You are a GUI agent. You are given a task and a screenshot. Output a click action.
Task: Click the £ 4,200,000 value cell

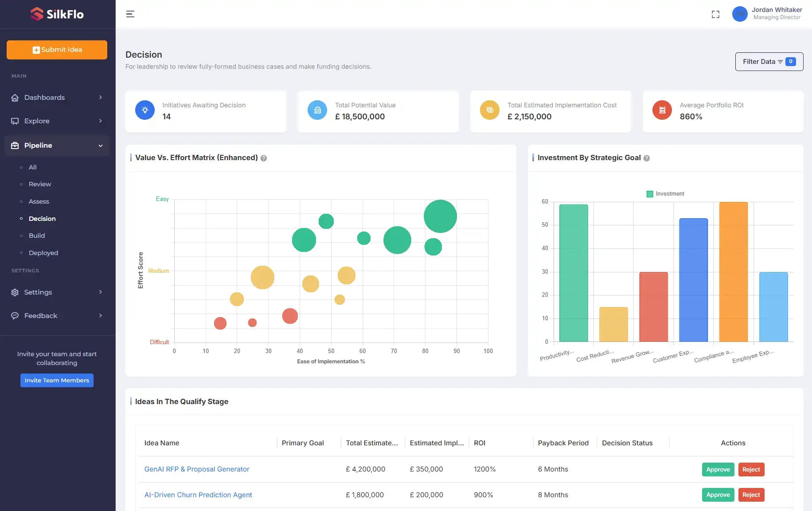click(x=366, y=469)
